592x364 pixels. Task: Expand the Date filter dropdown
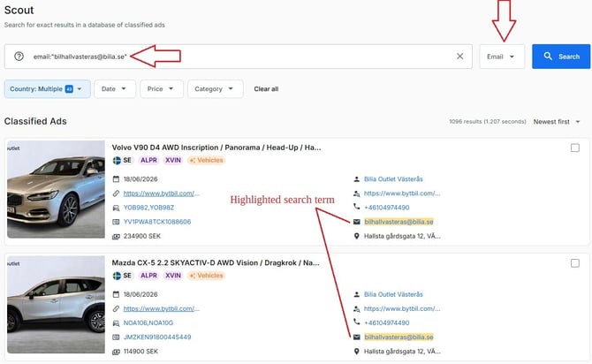pos(114,88)
